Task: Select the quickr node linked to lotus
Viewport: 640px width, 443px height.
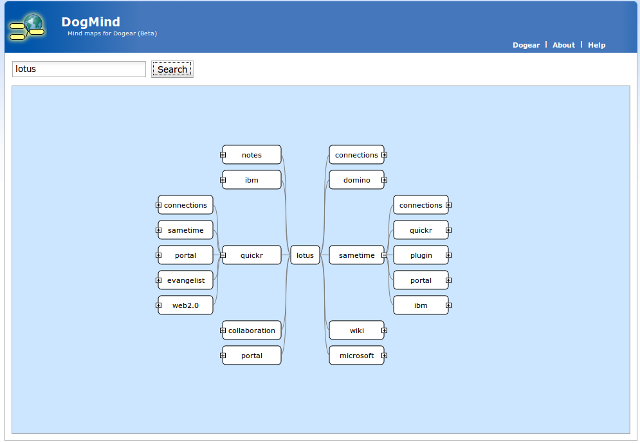Action: [x=252, y=255]
